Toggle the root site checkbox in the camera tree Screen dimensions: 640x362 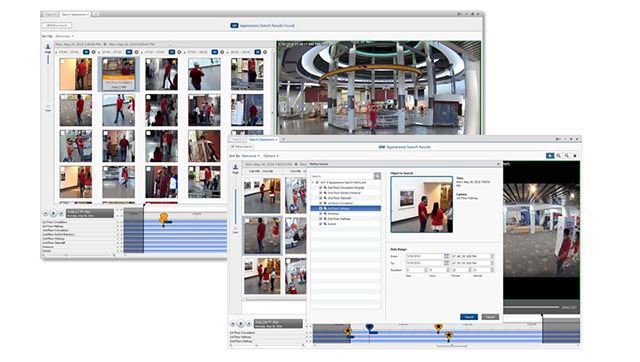click(317, 182)
